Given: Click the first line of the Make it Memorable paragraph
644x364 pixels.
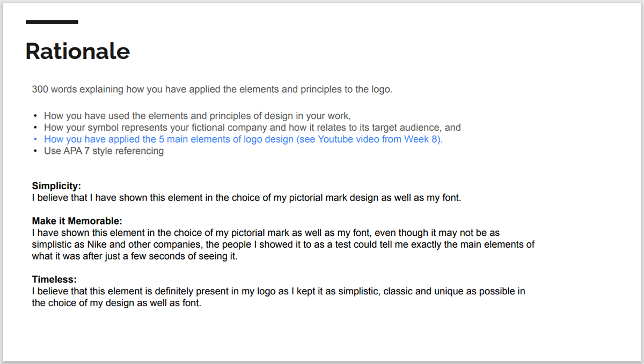Looking at the screenshot, I should (x=266, y=233).
